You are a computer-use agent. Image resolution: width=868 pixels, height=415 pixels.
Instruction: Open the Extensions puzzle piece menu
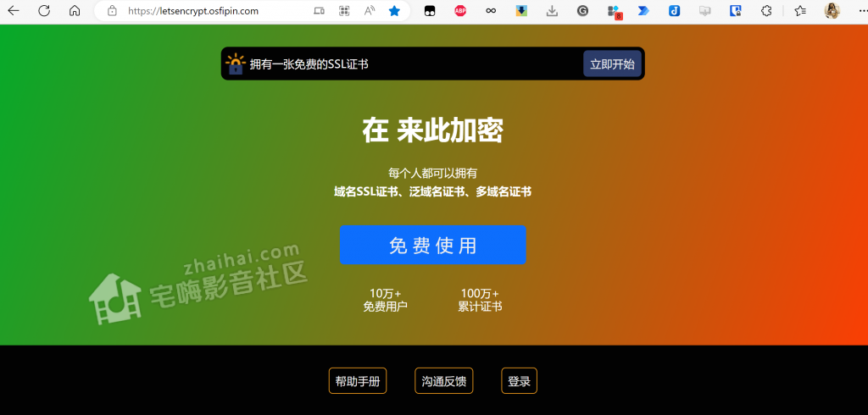tap(766, 10)
